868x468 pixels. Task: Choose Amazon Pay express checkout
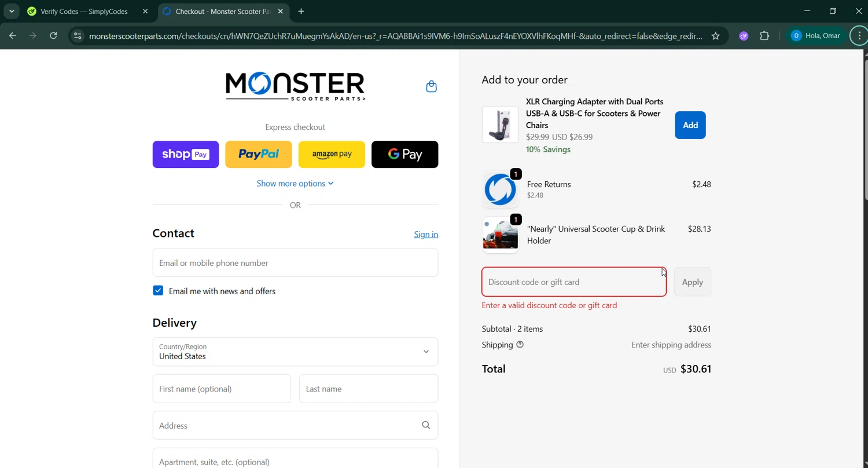click(x=332, y=154)
